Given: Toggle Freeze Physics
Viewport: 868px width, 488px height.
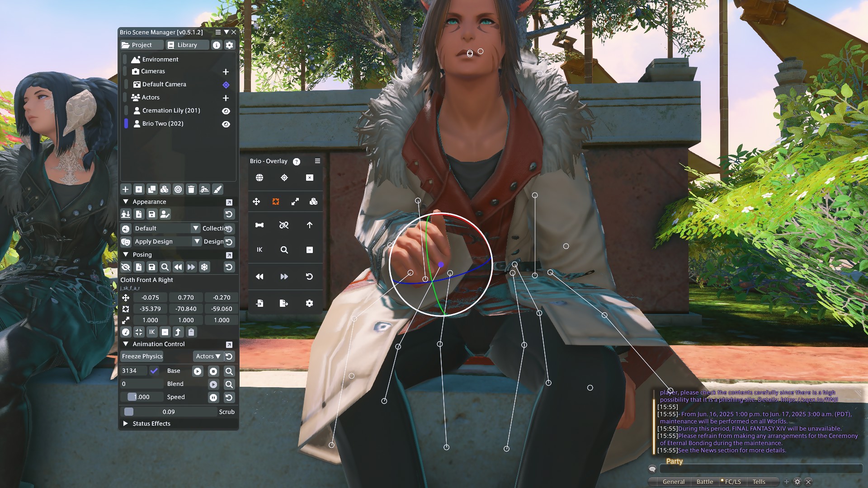Looking at the screenshot, I should 142,357.
